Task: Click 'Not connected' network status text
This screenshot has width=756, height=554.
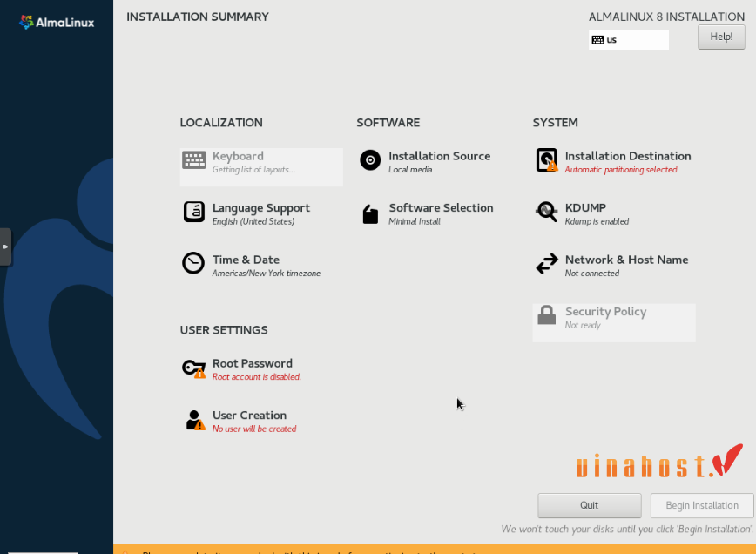Action: point(592,274)
